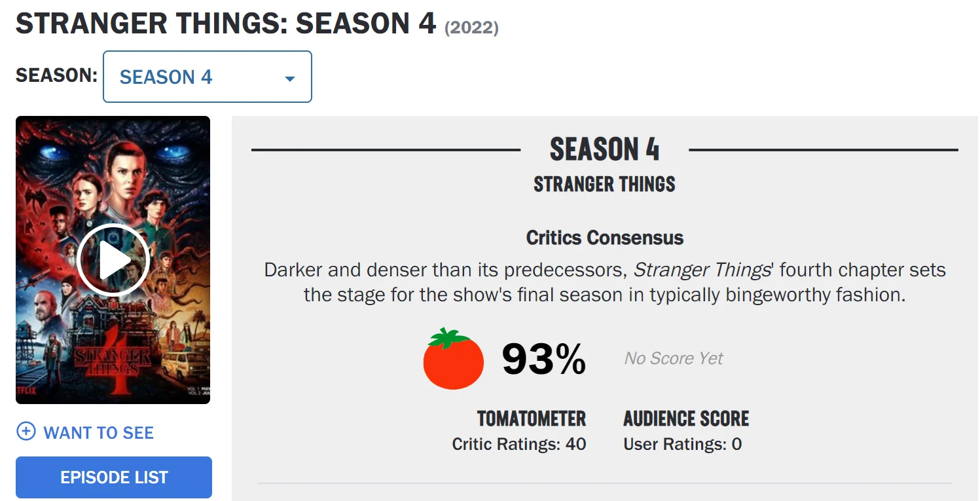Click the page title Stranger Things: Season 4
Image resolution: width=980 pixels, height=501 pixels.
pos(226,24)
